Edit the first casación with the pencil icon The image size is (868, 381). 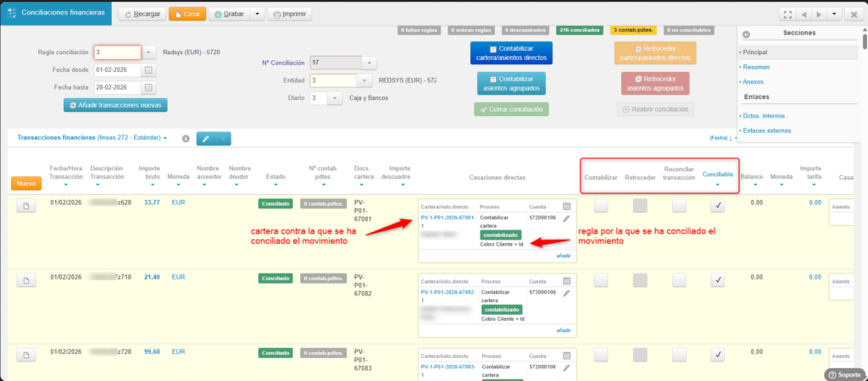coord(566,218)
